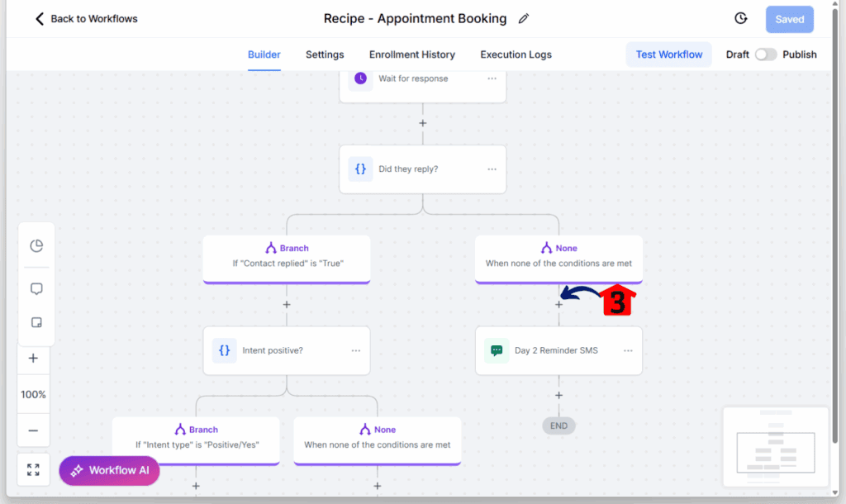This screenshot has height=504, width=846.
Task: Zoom out with minus button
Action: tap(33, 430)
